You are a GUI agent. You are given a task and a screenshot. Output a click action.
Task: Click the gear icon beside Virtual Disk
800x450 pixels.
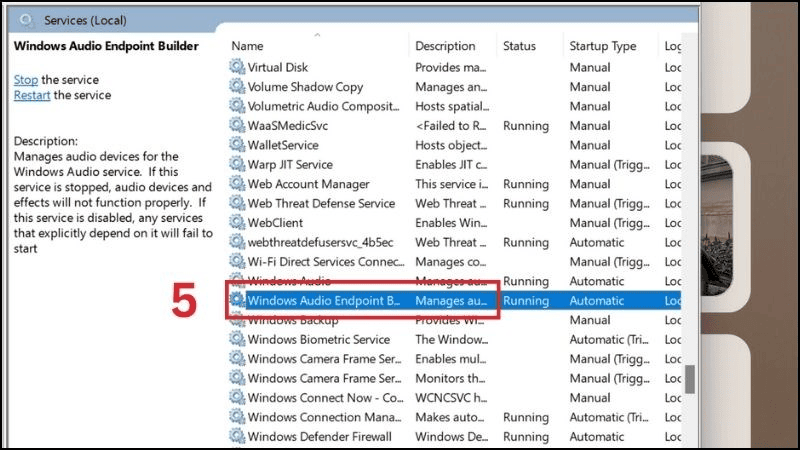click(x=237, y=68)
